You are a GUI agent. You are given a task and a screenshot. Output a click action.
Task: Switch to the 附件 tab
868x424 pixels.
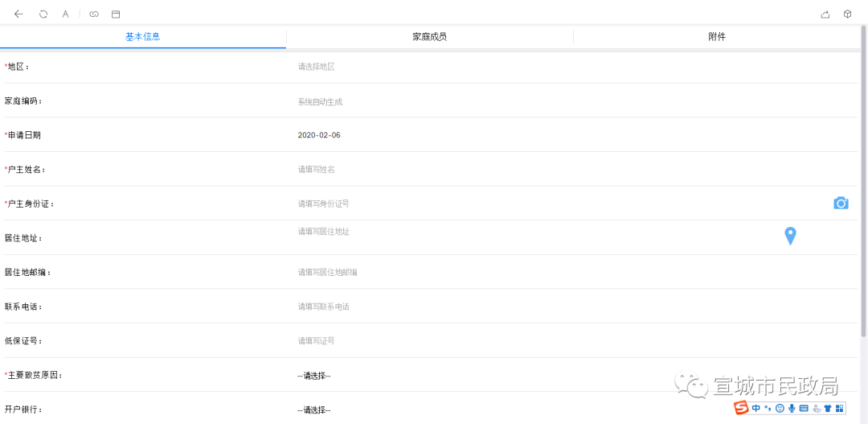pyautogui.click(x=716, y=37)
